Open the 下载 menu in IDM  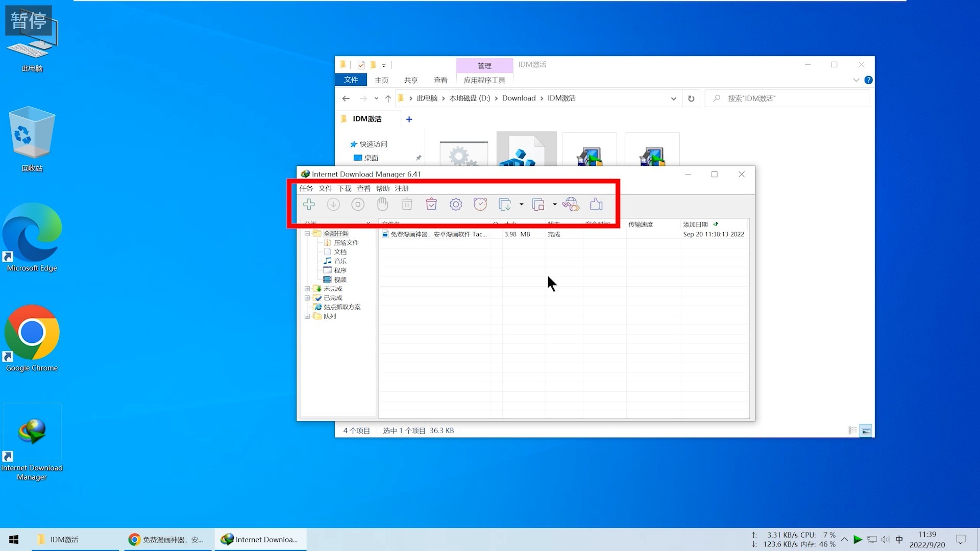(345, 188)
